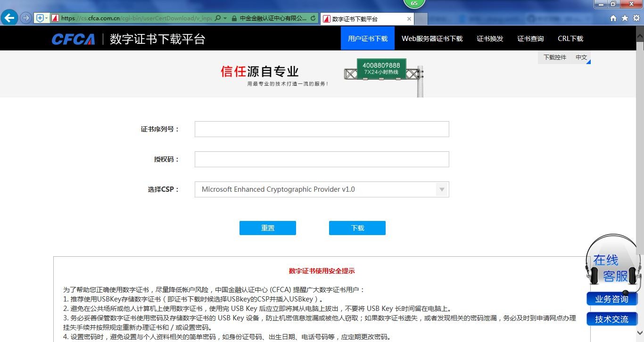Focus the 授权码 input field
The width and height of the screenshot is (644, 342).
322,159
